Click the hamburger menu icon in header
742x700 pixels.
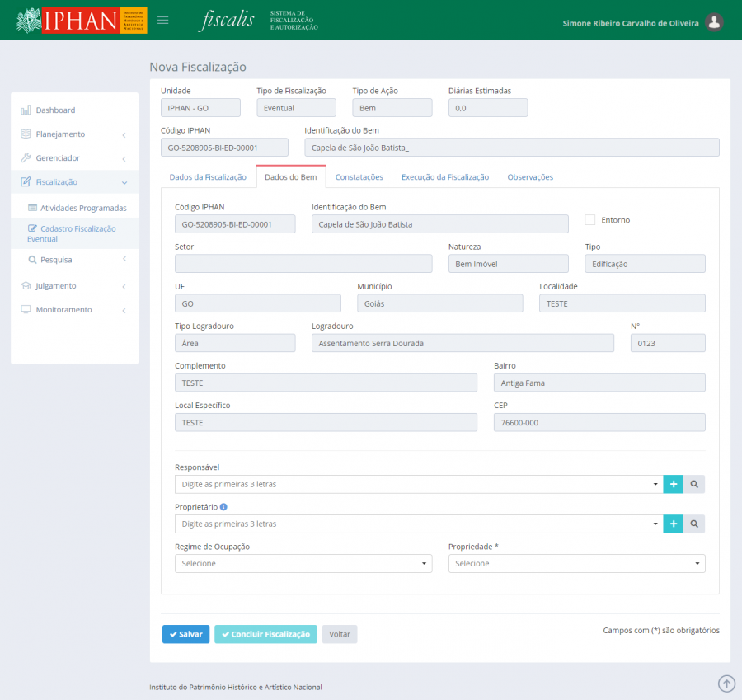163,21
